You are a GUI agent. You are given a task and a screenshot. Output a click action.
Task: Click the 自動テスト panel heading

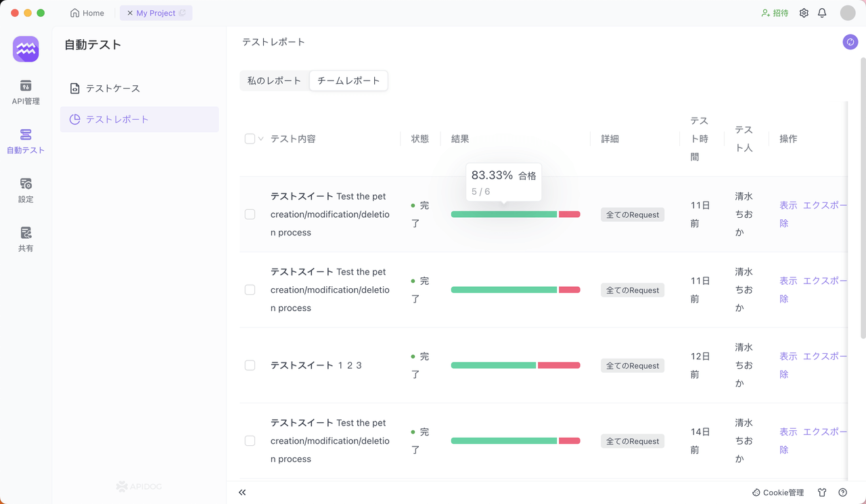tap(93, 45)
